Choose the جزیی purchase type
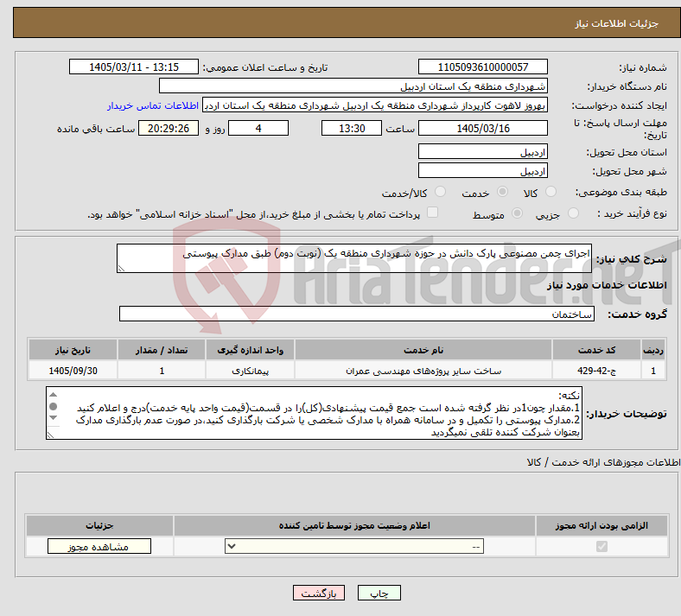681x616 pixels. point(573,213)
